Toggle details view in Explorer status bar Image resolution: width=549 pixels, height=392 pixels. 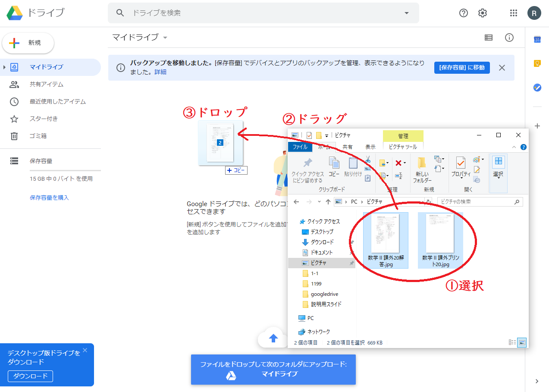[512, 342]
